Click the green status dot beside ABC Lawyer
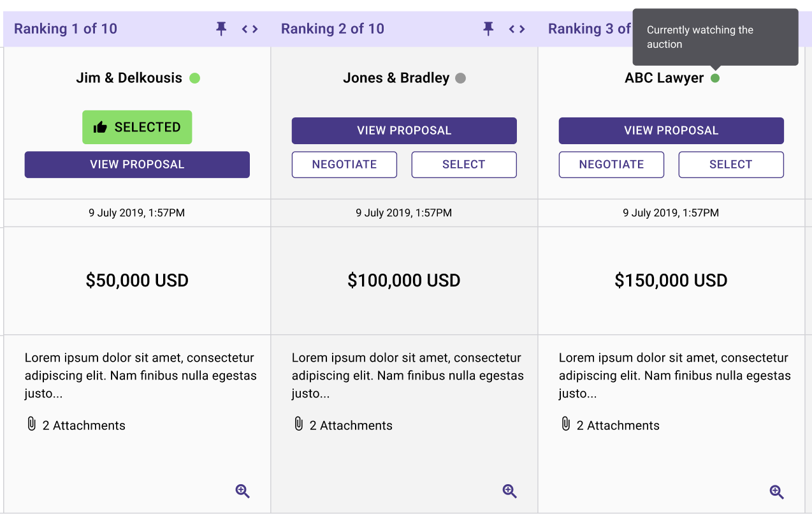 click(x=715, y=78)
